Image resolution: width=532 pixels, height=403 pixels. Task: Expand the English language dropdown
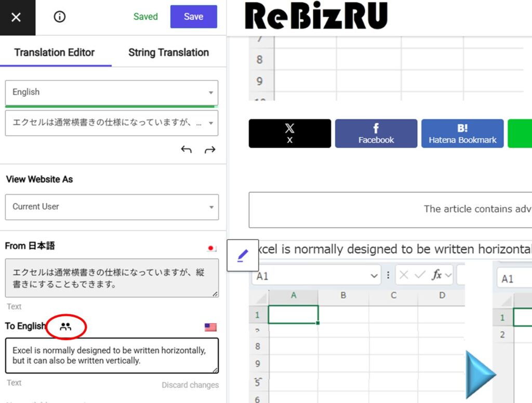pos(112,93)
